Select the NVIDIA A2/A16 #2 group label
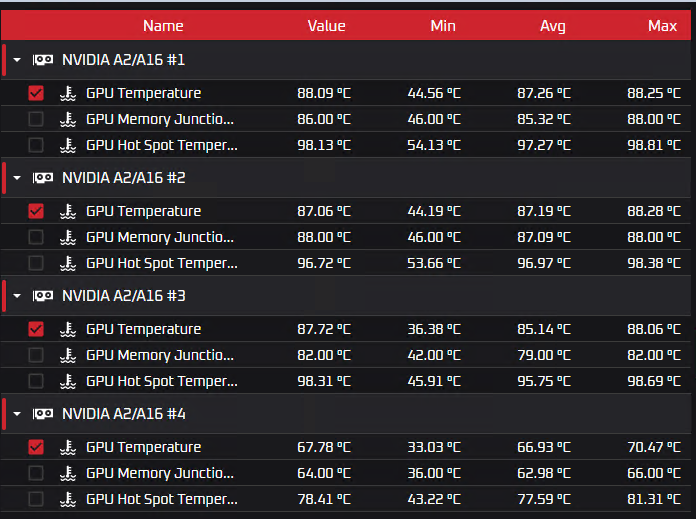 pyautogui.click(x=123, y=178)
